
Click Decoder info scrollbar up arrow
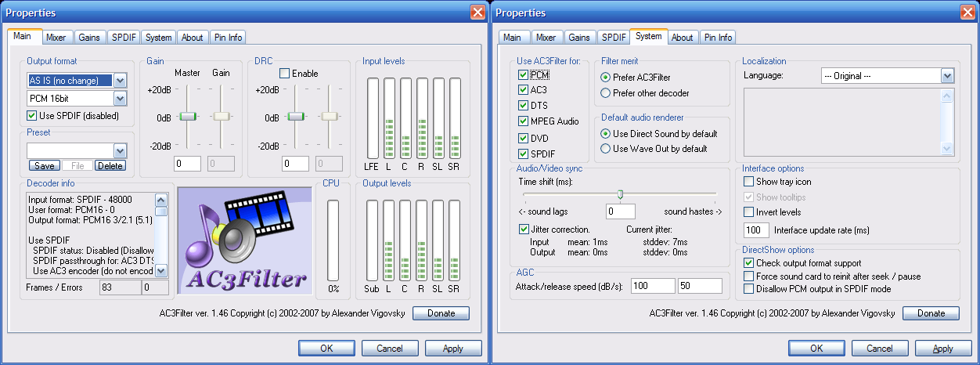point(160,200)
